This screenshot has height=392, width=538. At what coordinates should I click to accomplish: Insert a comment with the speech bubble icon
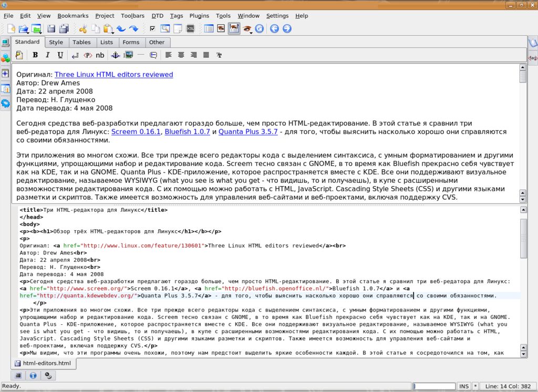coord(153,55)
